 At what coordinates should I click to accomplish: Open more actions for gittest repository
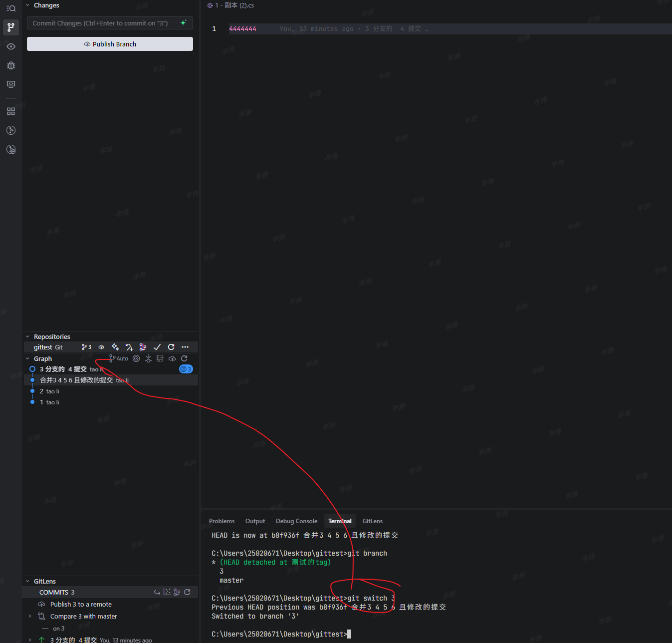tap(185, 347)
